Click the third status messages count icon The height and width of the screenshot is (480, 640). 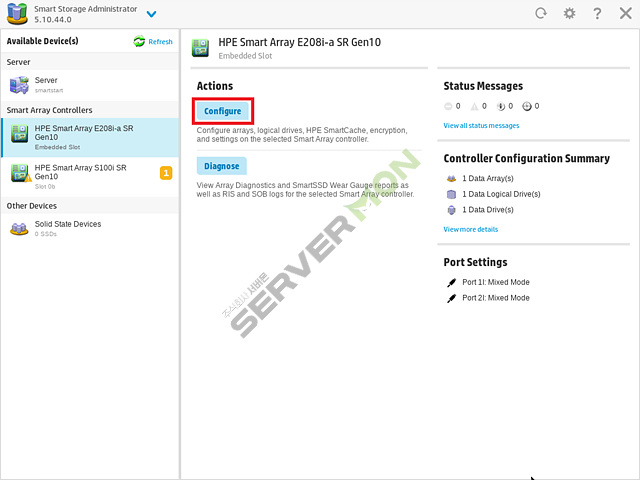coord(500,107)
